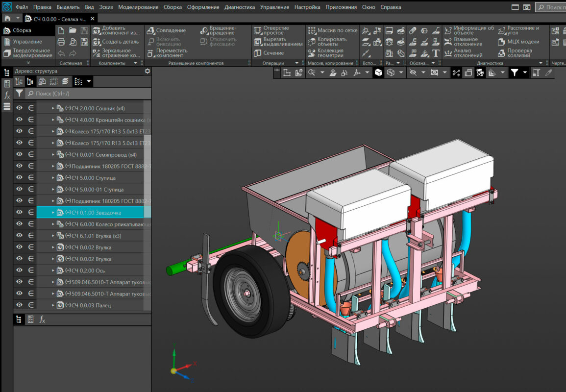Hide the СЧ 6.1.01 Втулка component
This screenshot has height=392, width=566.
pyautogui.click(x=19, y=235)
